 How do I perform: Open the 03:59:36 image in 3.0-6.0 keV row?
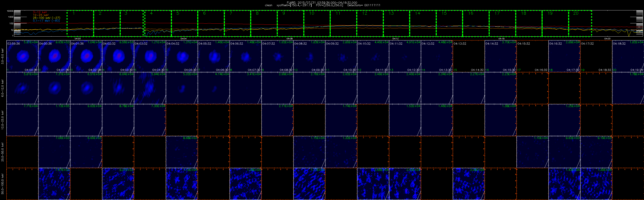(x=23, y=56)
